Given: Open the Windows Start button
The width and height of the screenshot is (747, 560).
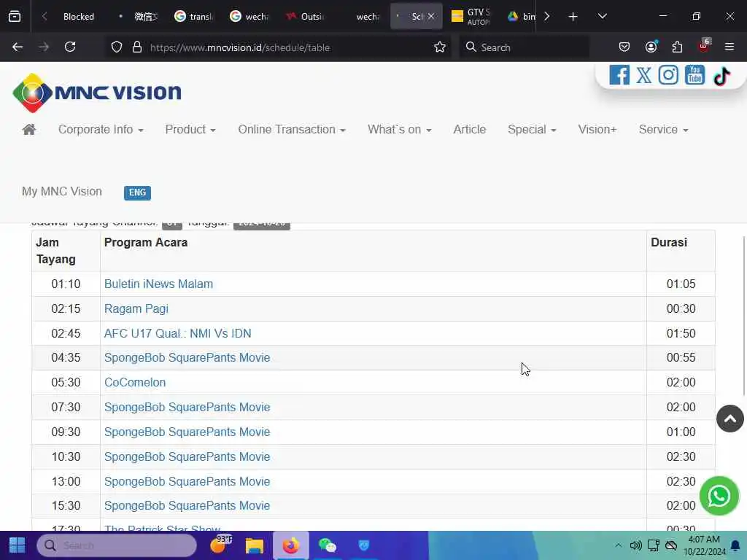Looking at the screenshot, I should point(18,545).
